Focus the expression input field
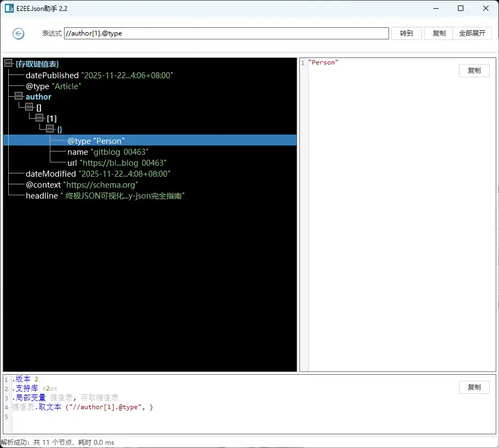 (227, 33)
